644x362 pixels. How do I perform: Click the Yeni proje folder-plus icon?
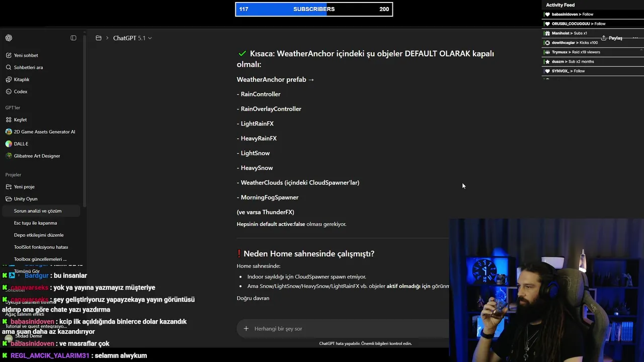coord(9,187)
